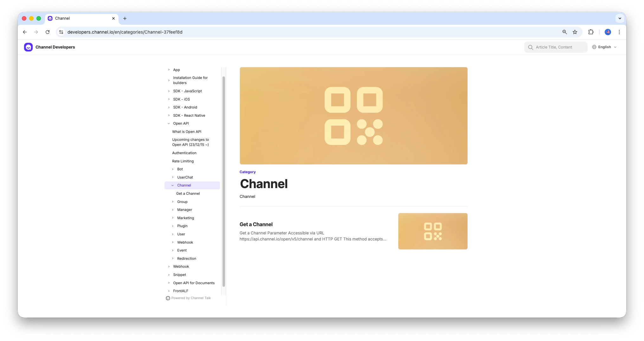Expand the nested Webhook chevron under User
Viewport: 644px width, 341px height.
pos(173,242)
